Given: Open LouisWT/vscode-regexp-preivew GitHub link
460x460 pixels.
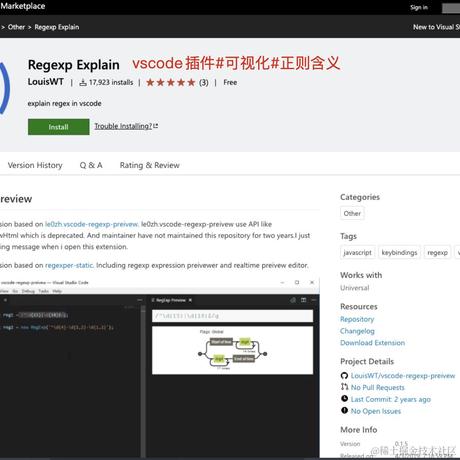Looking at the screenshot, I should [403, 376].
